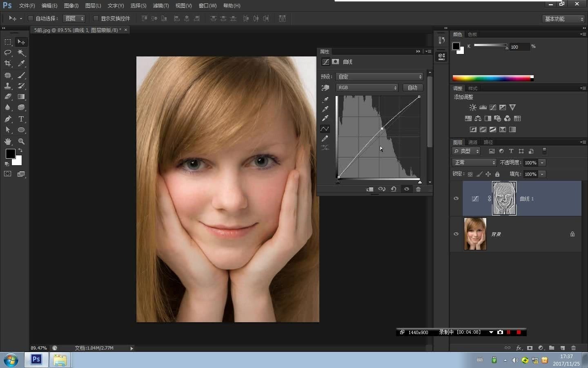Open the RGB channel dropdown

pyautogui.click(x=367, y=88)
